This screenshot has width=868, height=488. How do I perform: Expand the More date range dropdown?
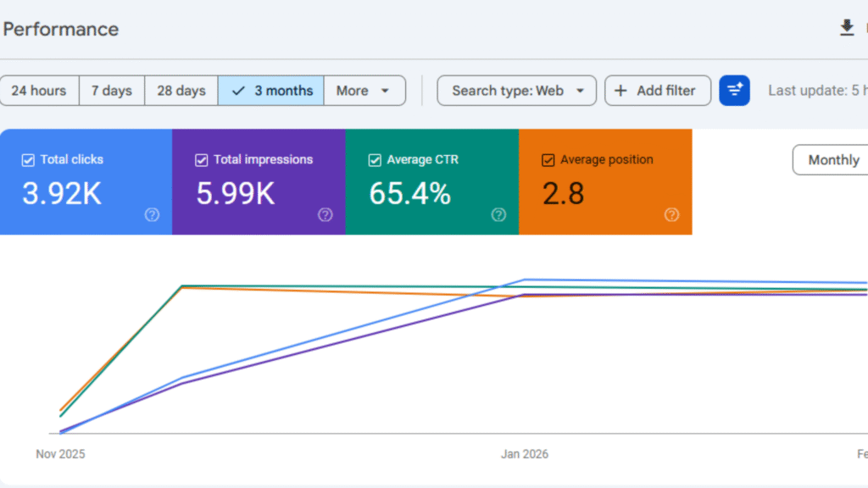tap(364, 91)
